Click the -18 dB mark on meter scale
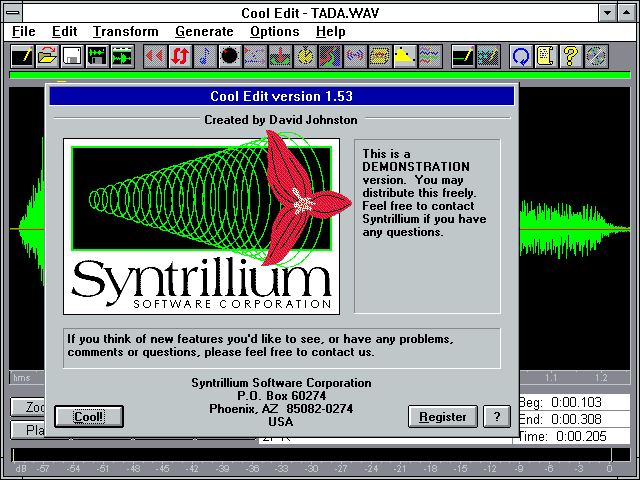The height and width of the screenshot is (480, 640). 430,469
